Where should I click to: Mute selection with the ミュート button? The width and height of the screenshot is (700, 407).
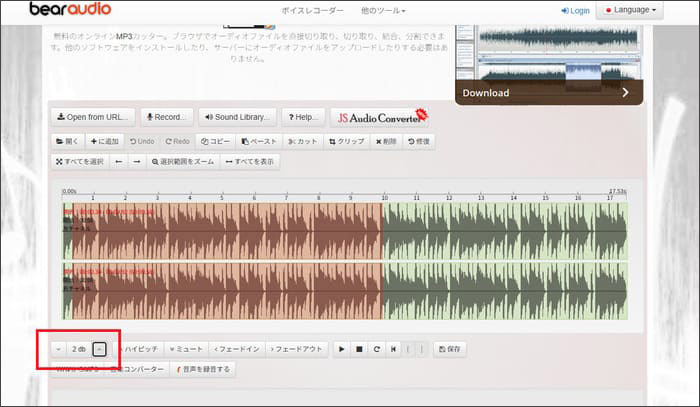tap(187, 349)
